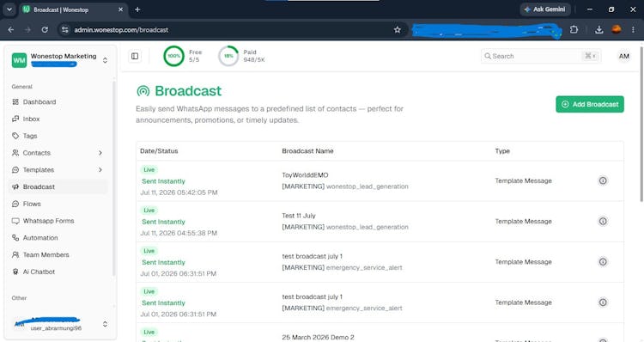Viewport: 644px width, 342px height.
Task: Close the Broadcast | Wonestop tab
Action: (x=121, y=9)
